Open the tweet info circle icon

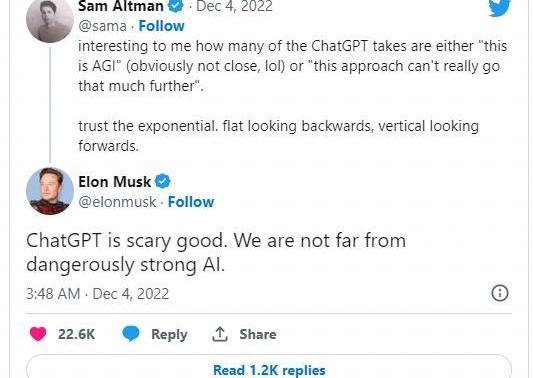coord(500,293)
